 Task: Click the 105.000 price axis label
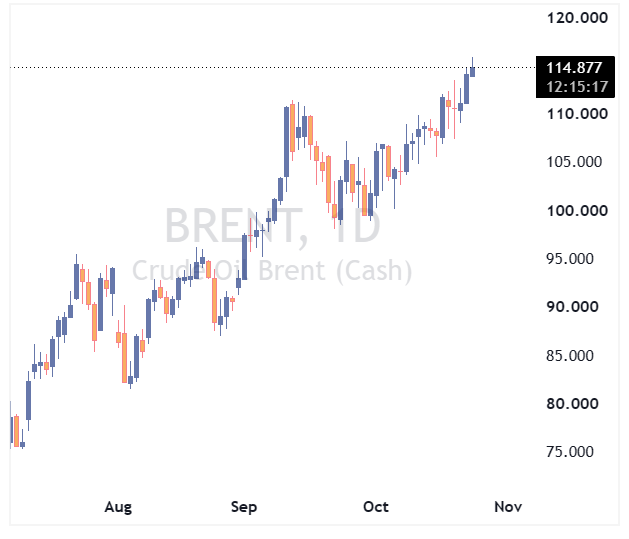[x=574, y=162]
